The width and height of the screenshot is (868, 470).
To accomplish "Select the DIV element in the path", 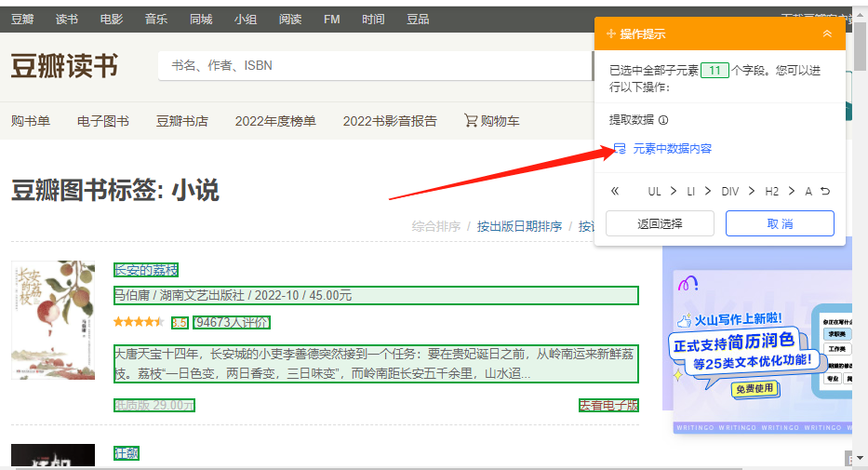I will [729, 192].
